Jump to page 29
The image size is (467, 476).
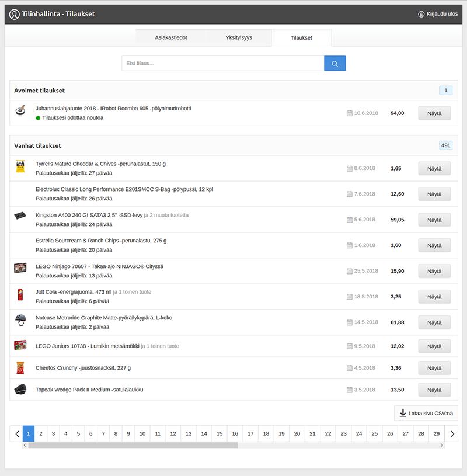point(436,434)
